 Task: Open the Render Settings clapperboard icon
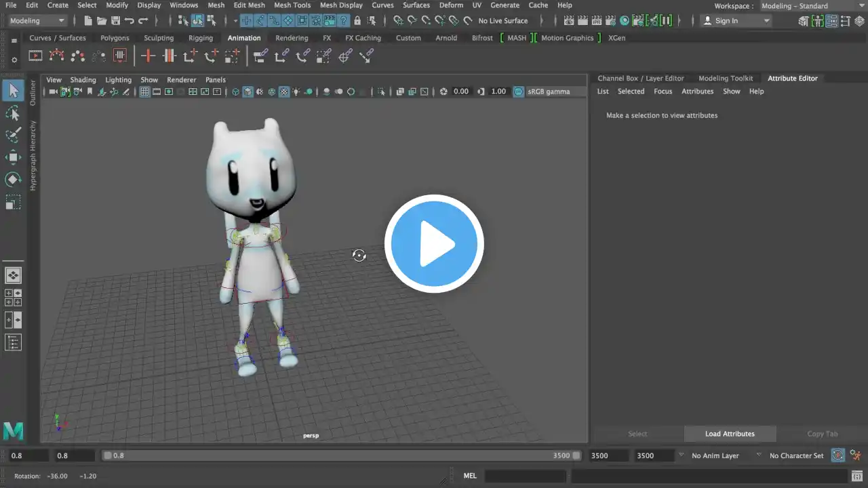610,21
